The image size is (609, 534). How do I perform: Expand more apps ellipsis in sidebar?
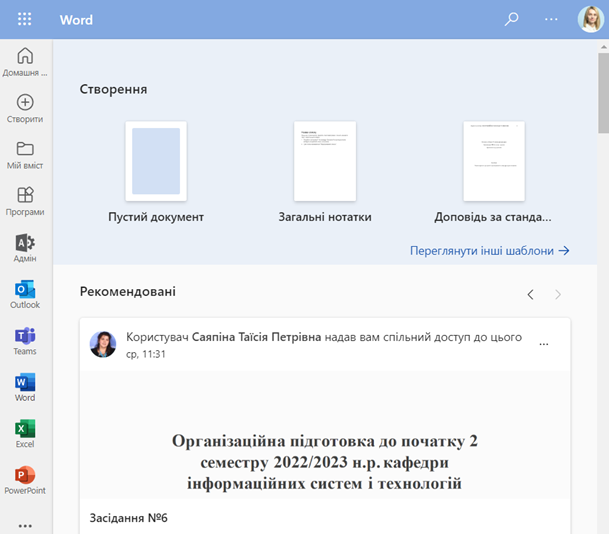pyautogui.click(x=25, y=525)
